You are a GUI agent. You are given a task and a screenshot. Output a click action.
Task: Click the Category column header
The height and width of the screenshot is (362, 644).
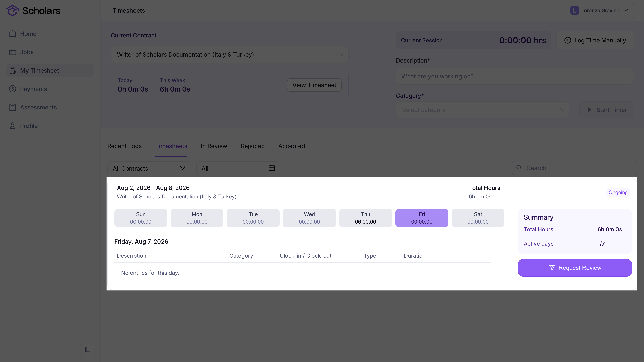241,256
